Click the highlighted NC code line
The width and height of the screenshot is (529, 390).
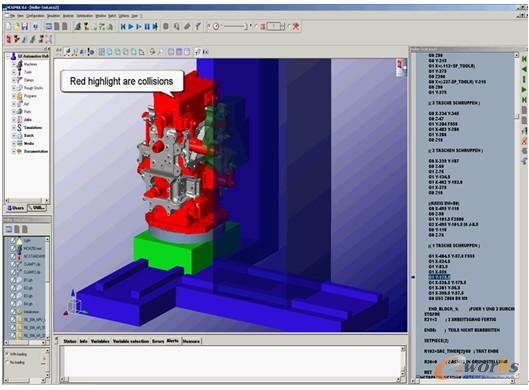(439, 277)
